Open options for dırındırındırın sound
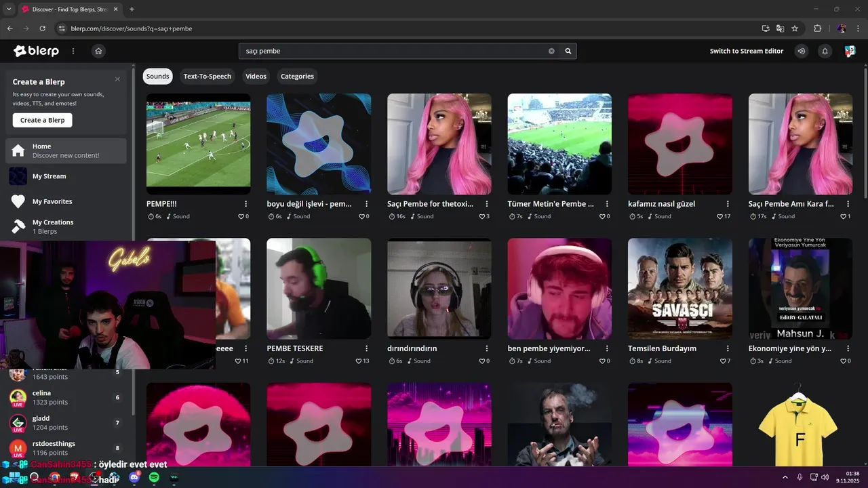Viewport: 868px width, 488px height. pos(487,348)
